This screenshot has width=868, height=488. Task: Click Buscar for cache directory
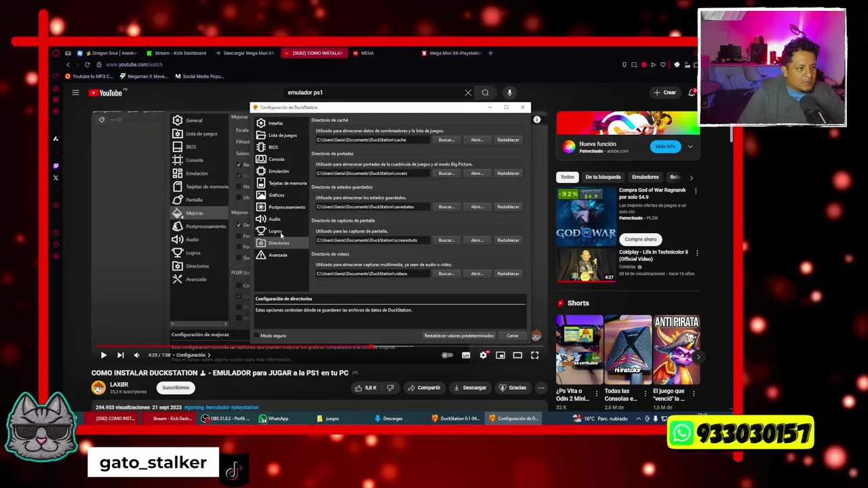tap(446, 140)
